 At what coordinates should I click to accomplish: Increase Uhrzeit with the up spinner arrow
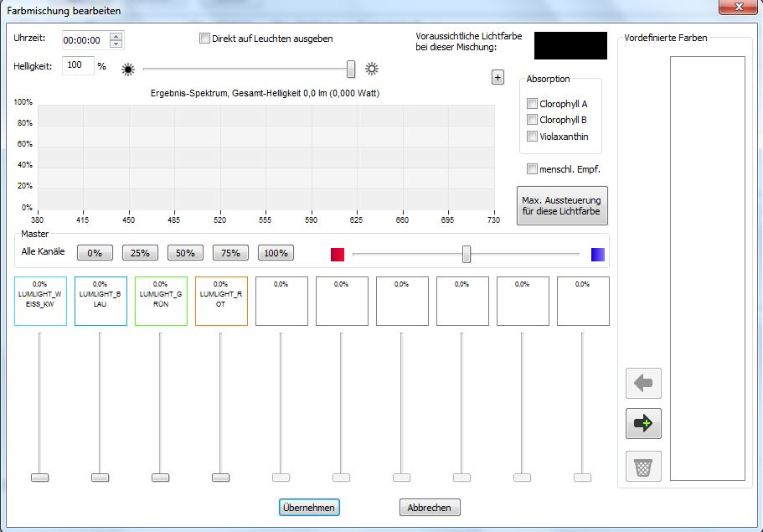(x=116, y=36)
